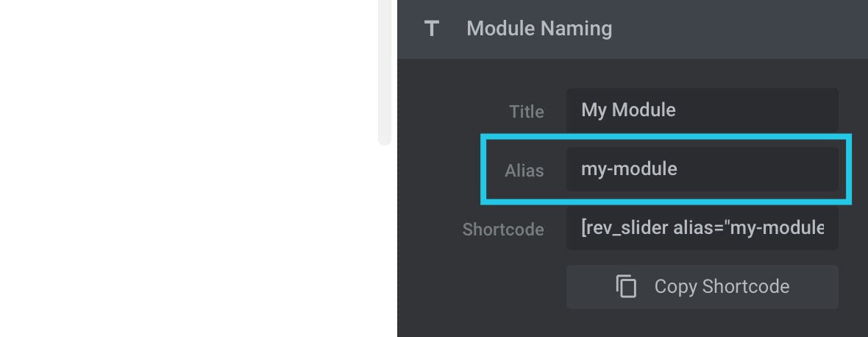Place cursor after My Module text in Title

[x=678, y=110]
